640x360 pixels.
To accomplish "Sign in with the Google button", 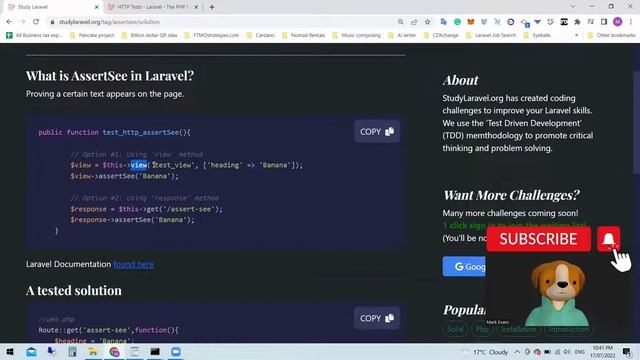I will [x=464, y=267].
